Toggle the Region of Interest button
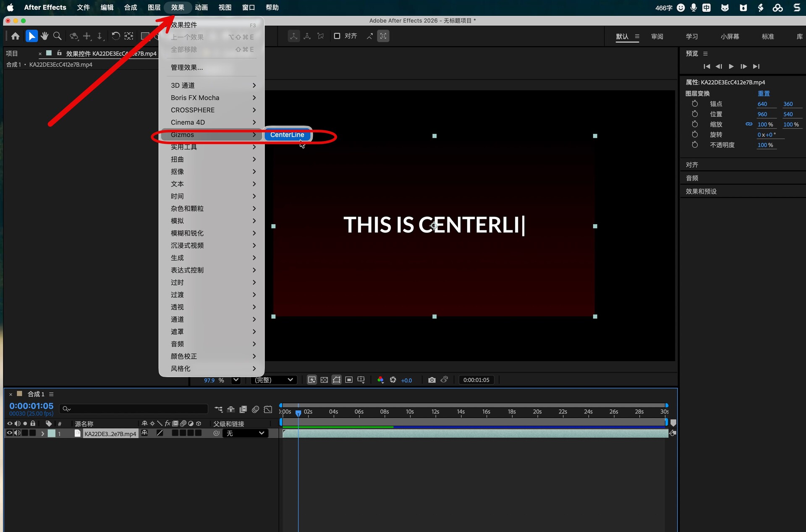Image resolution: width=806 pixels, height=532 pixels. (x=349, y=380)
